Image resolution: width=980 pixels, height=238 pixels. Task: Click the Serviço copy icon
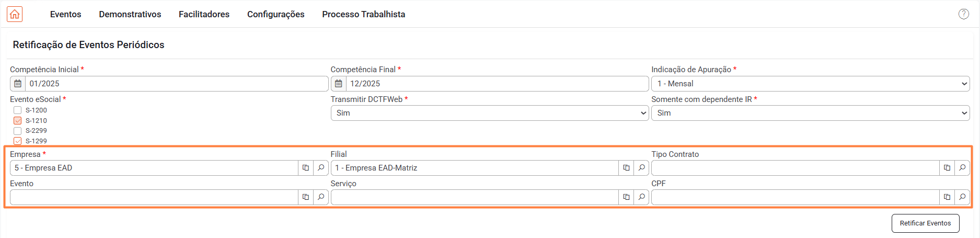626,197
